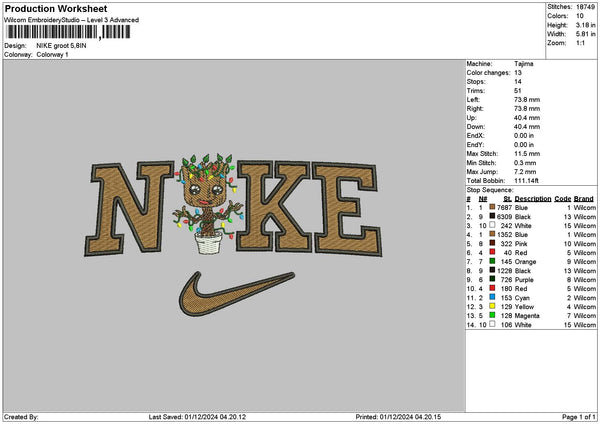Click the 'Colorway 1' value
Image resolution: width=600 pixels, height=424 pixels.
(52, 55)
